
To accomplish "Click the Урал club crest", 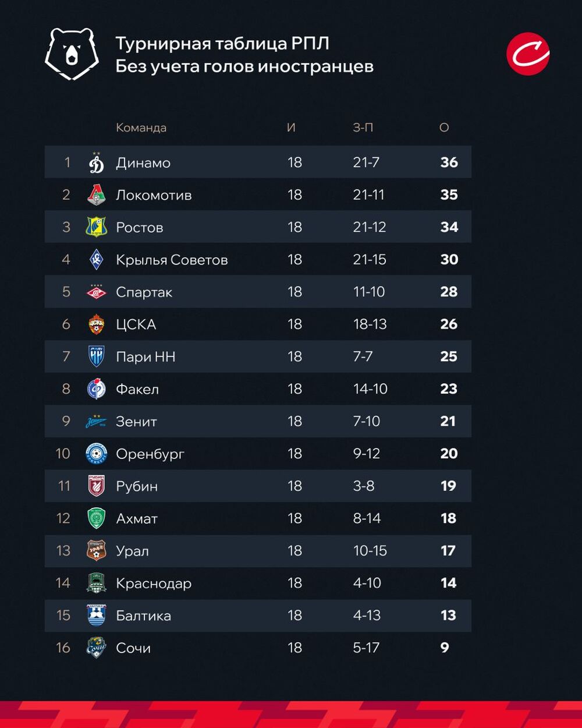I will pos(97,550).
